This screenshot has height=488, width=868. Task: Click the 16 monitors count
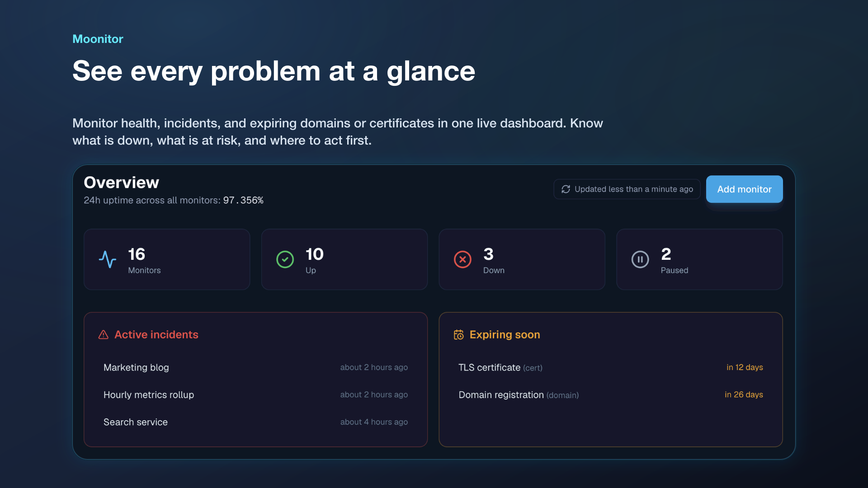click(137, 254)
